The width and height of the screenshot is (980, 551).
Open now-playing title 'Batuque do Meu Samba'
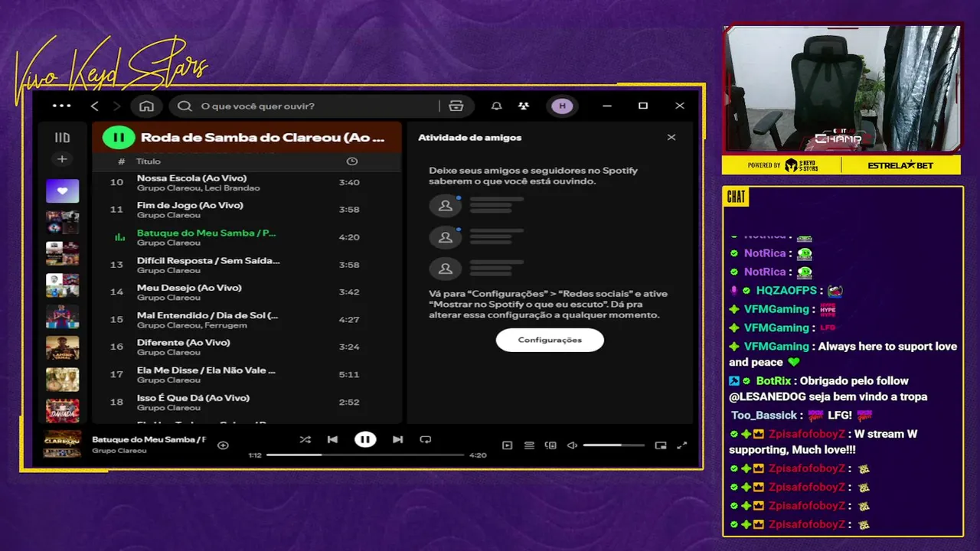149,439
